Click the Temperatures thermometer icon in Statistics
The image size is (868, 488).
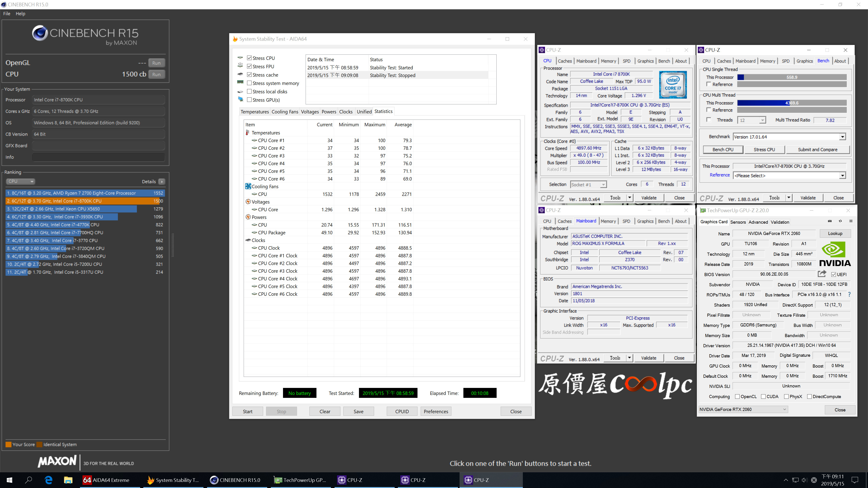pyautogui.click(x=248, y=133)
